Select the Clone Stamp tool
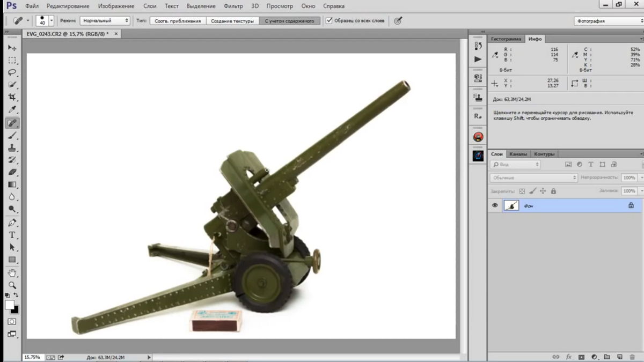Viewport: 644px width, 362px height. click(12, 148)
